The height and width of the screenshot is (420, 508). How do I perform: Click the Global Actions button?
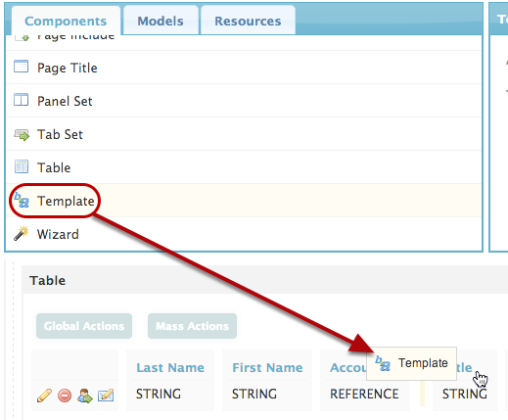coord(84,326)
